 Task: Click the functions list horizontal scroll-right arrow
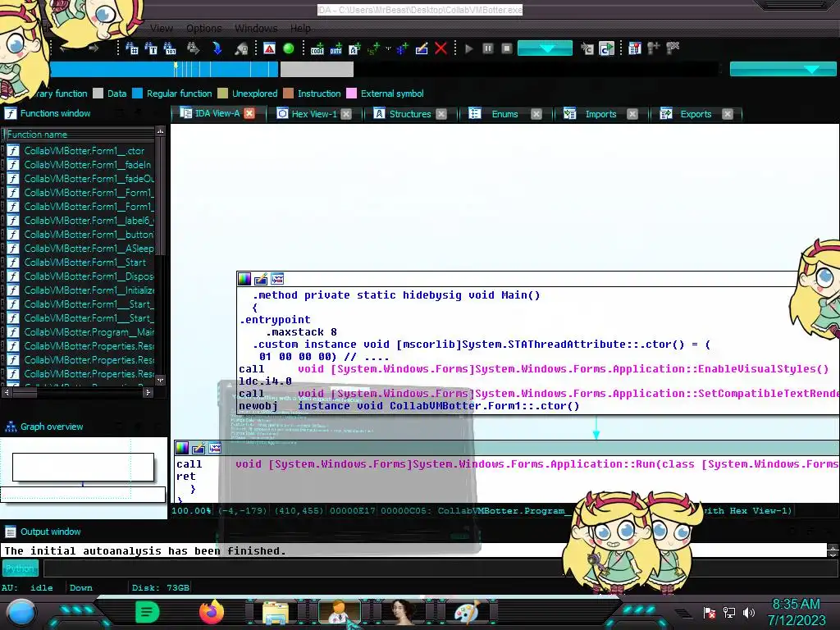coord(148,393)
